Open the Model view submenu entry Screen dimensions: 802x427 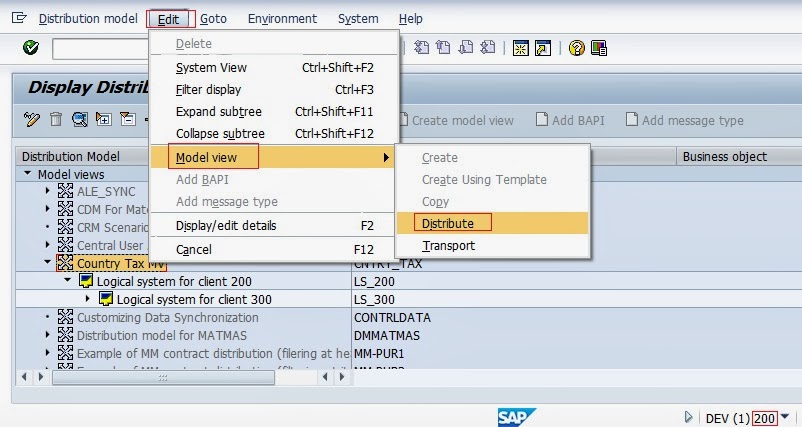[273, 157]
